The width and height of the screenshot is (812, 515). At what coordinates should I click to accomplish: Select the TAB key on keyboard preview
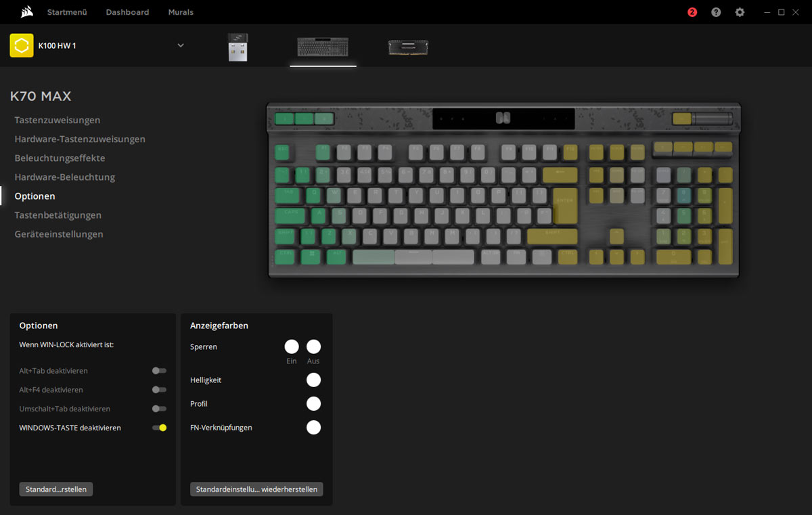click(287, 196)
